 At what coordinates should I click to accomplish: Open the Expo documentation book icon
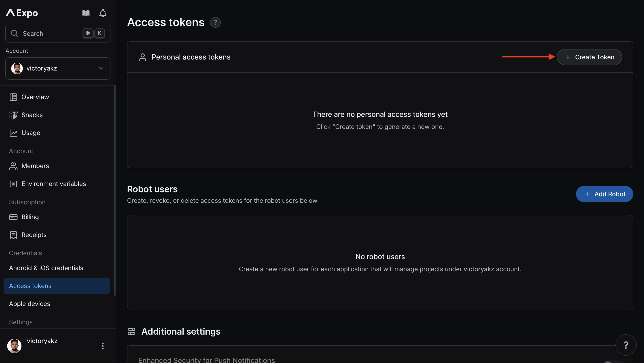point(85,13)
